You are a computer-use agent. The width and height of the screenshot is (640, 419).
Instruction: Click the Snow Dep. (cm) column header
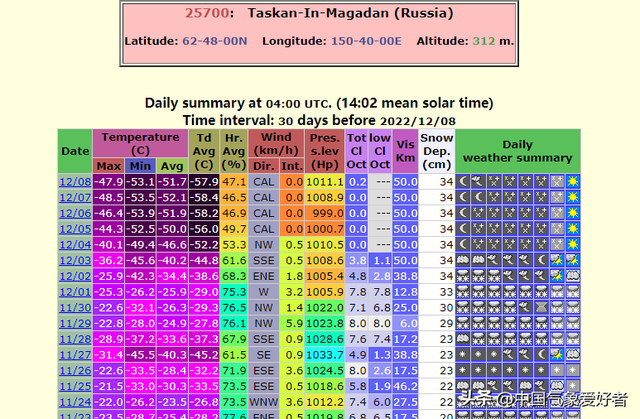pyautogui.click(x=436, y=151)
